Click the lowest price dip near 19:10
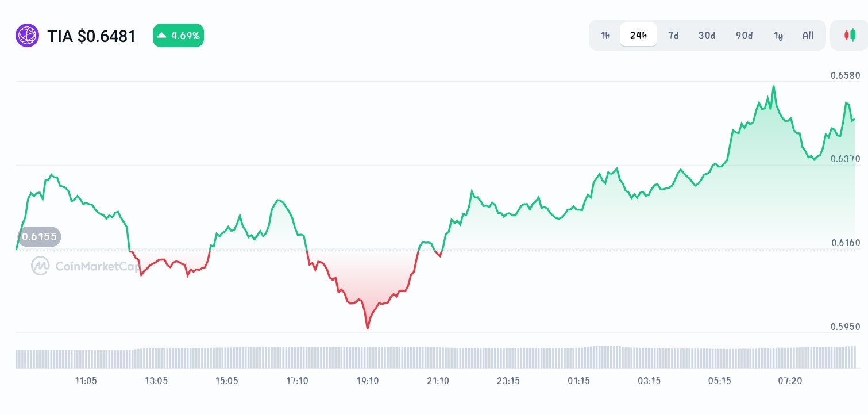Viewport: 868px width, 414px height. click(x=367, y=328)
